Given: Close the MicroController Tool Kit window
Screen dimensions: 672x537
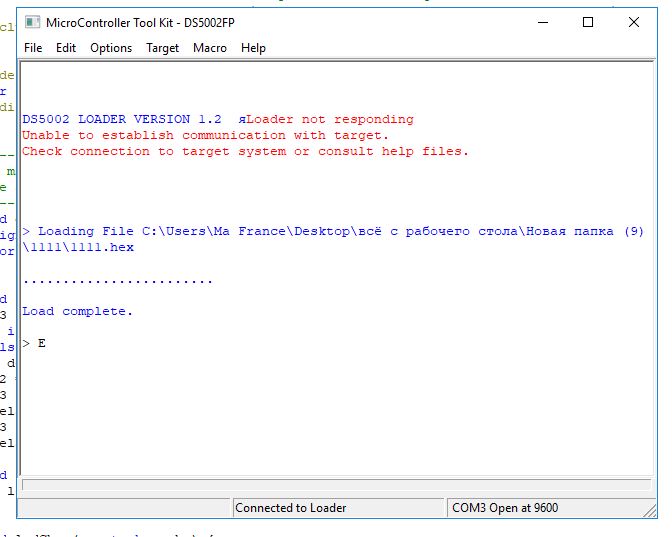Looking at the screenshot, I should (634, 22).
